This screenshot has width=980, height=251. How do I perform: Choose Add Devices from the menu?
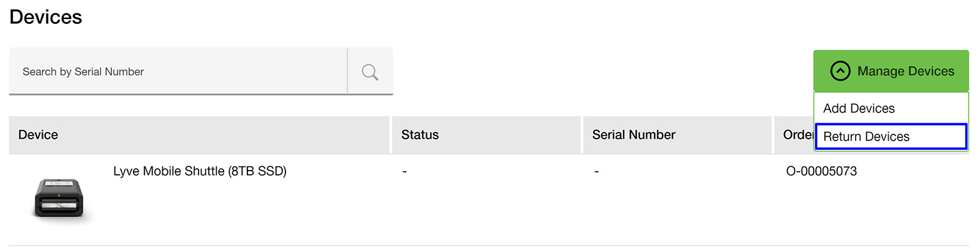click(x=859, y=109)
